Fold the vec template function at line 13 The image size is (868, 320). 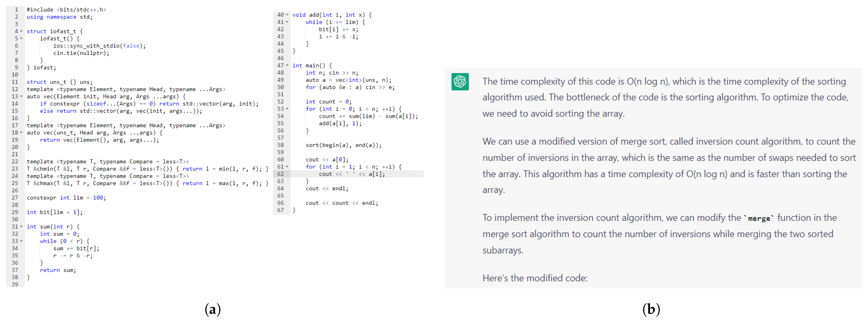pyautogui.click(x=21, y=96)
